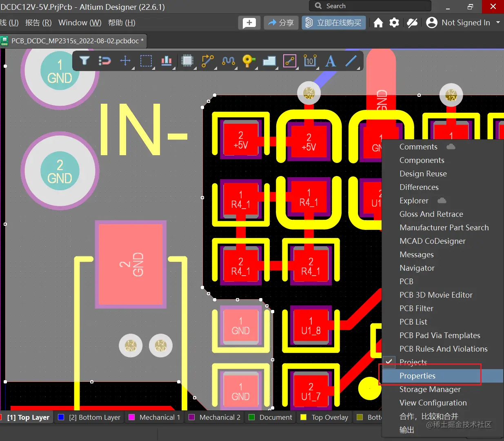Open the Help (H) menu
The image size is (504, 441).
pos(122,23)
